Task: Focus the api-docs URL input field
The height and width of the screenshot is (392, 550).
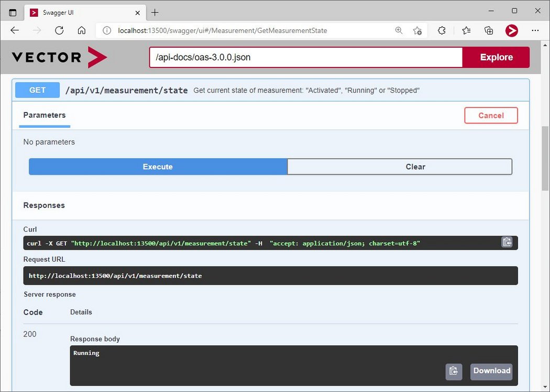Action: pos(306,57)
